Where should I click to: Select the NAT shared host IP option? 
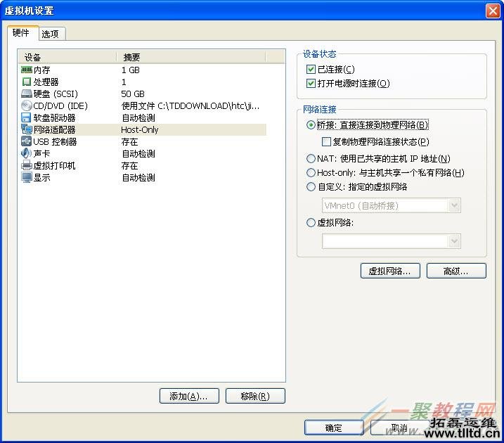[x=311, y=158]
